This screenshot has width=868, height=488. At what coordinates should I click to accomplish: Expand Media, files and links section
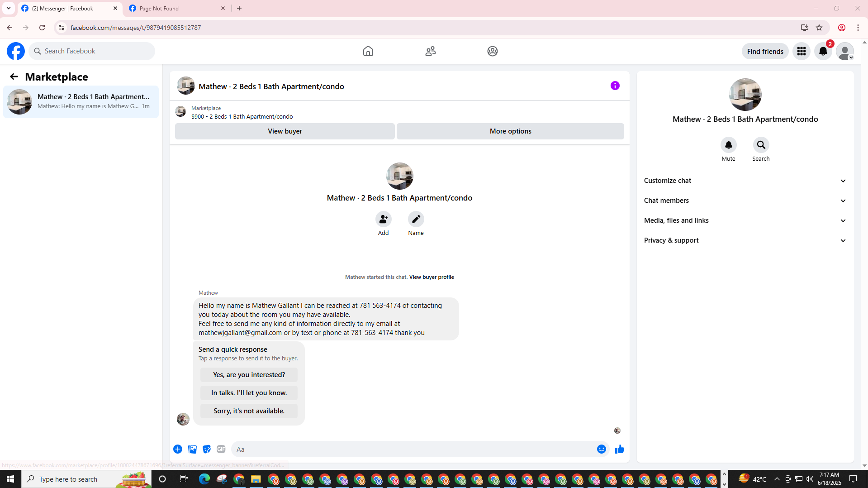tap(745, 220)
